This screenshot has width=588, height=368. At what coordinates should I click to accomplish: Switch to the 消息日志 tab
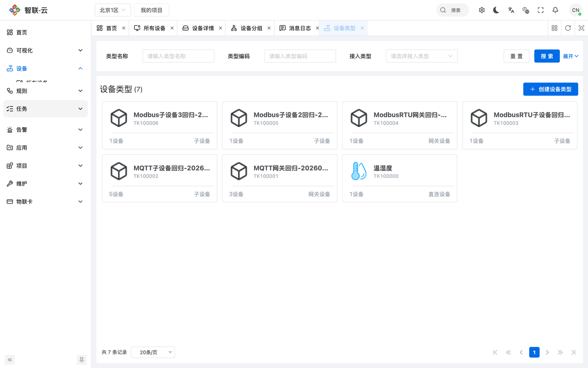tap(299, 28)
